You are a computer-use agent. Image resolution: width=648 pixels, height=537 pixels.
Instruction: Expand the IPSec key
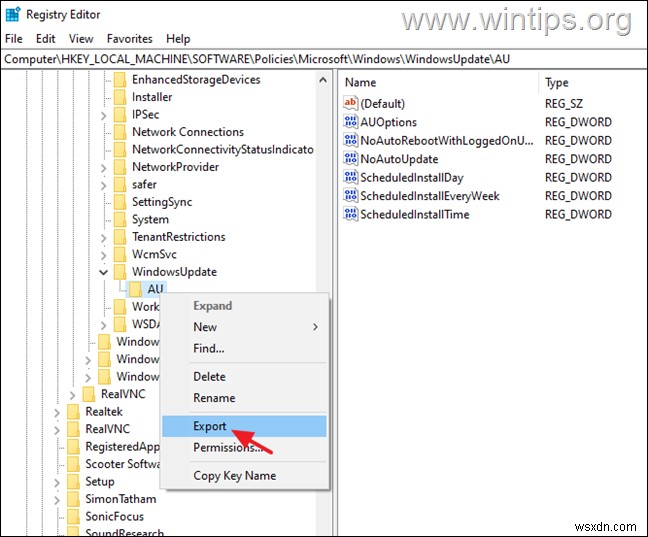click(103, 115)
